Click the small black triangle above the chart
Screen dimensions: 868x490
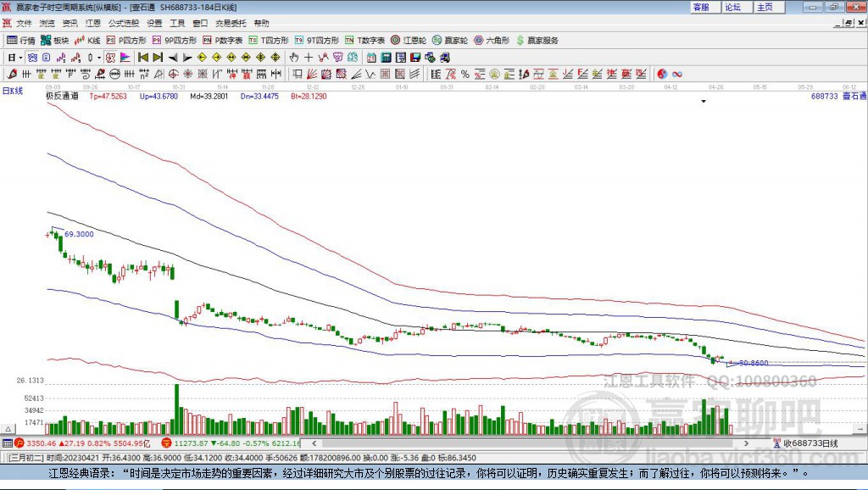tap(704, 101)
